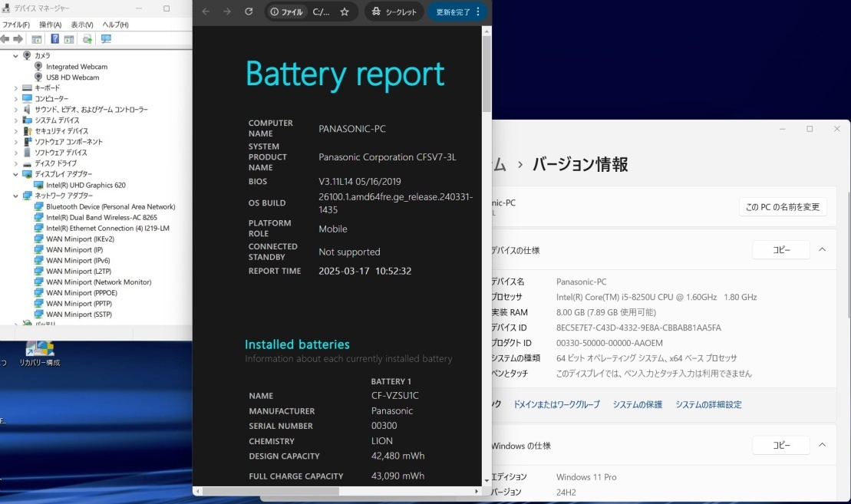The width and height of the screenshot is (851, 504).
Task: Expand the ソフトウェア コンポーネント category
Action: (16, 142)
